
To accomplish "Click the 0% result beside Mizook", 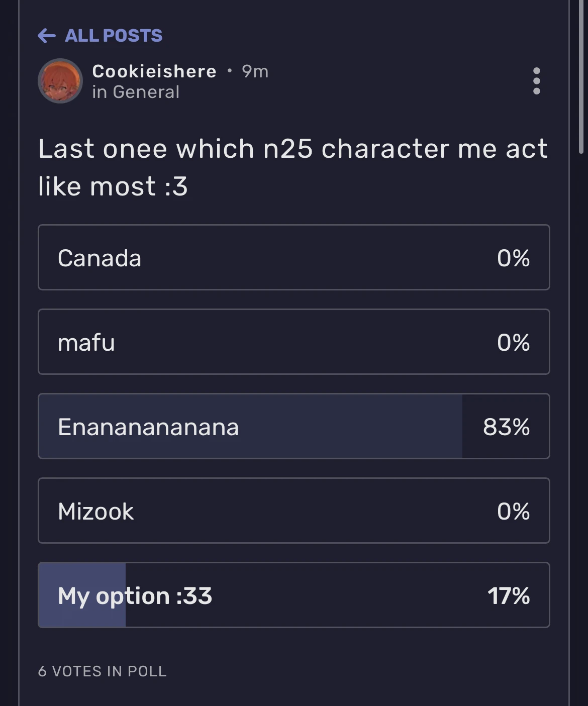I will point(513,512).
